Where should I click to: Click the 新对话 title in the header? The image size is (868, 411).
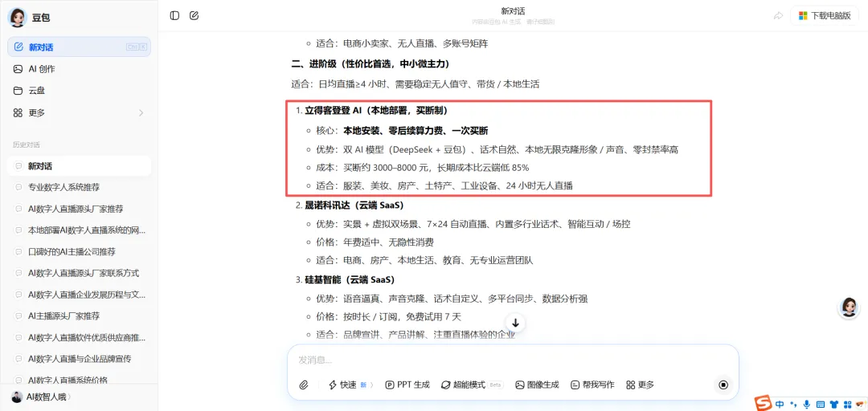pos(513,11)
